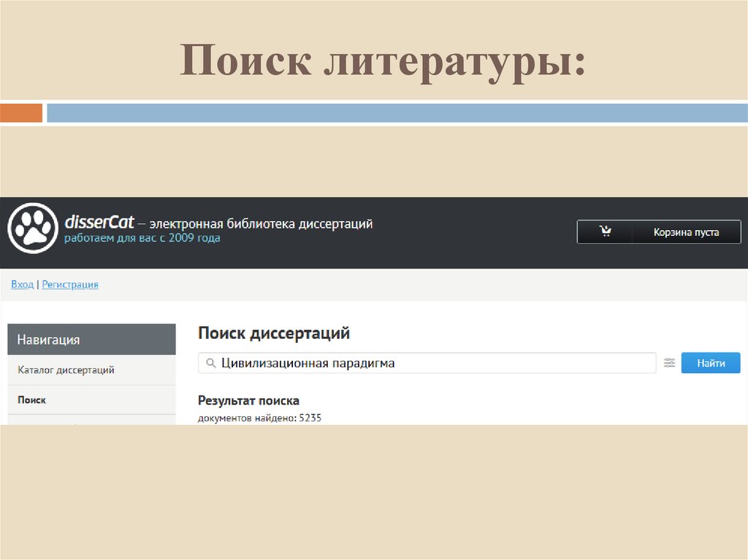
Task: Click the Поиск диссертаций page heading
Action: tap(274, 332)
